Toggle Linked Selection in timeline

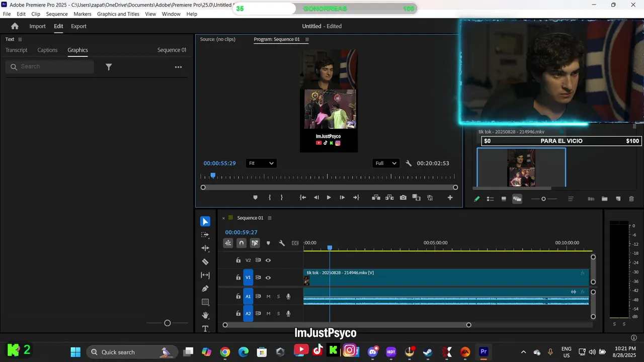tap(255, 243)
